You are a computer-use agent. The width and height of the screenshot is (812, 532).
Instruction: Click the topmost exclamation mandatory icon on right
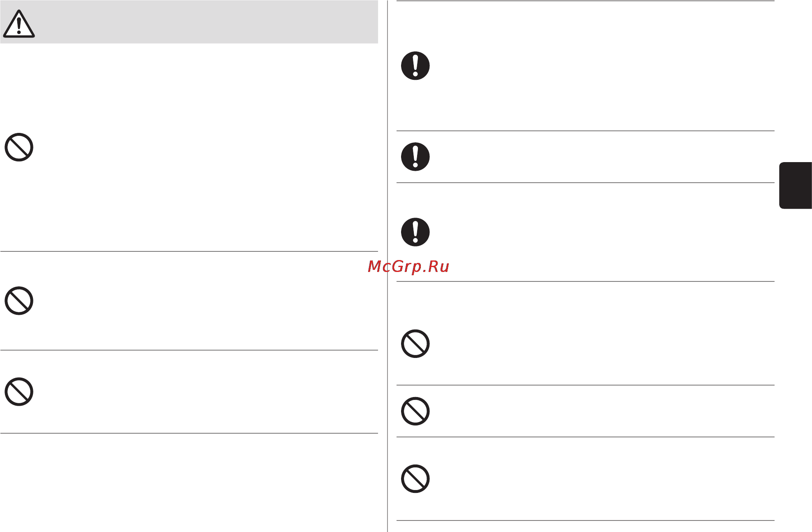(415, 66)
